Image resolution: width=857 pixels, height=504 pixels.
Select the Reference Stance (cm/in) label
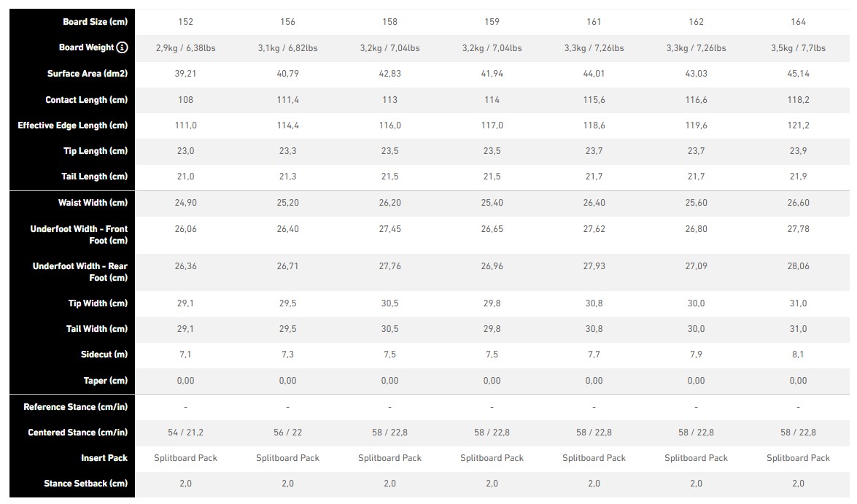(x=75, y=407)
